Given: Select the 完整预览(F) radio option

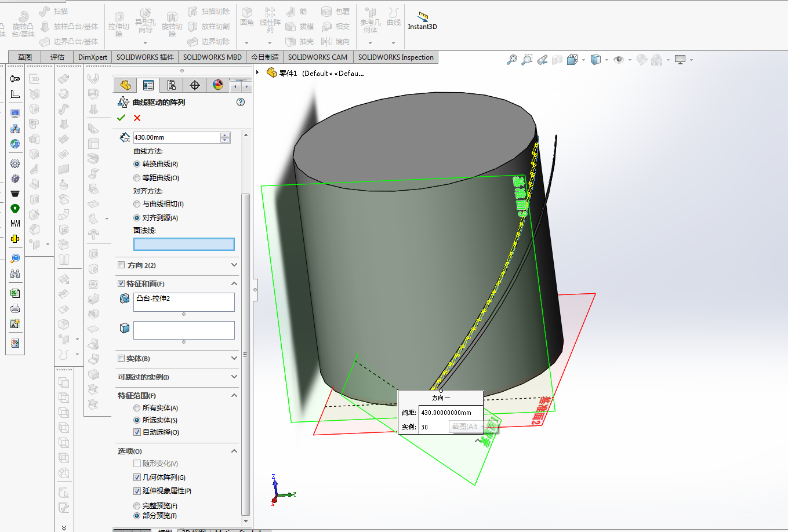Looking at the screenshot, I should click(137, 506).
